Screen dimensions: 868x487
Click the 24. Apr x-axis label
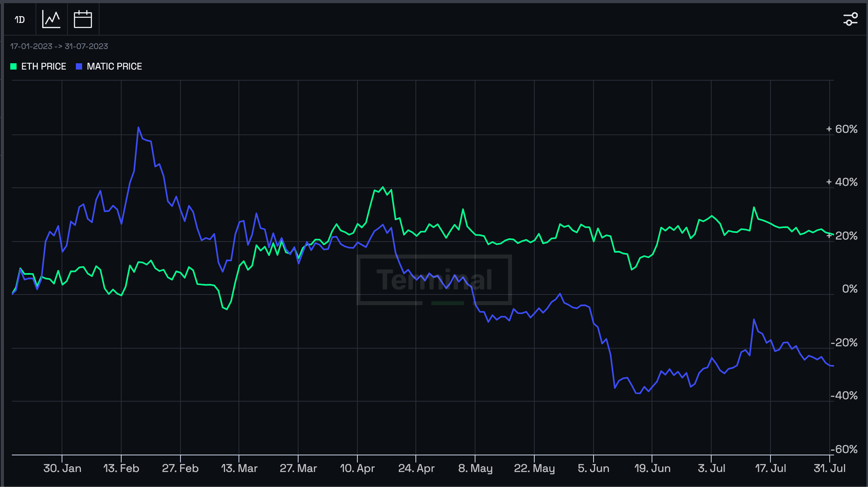[x=416, y=468]
